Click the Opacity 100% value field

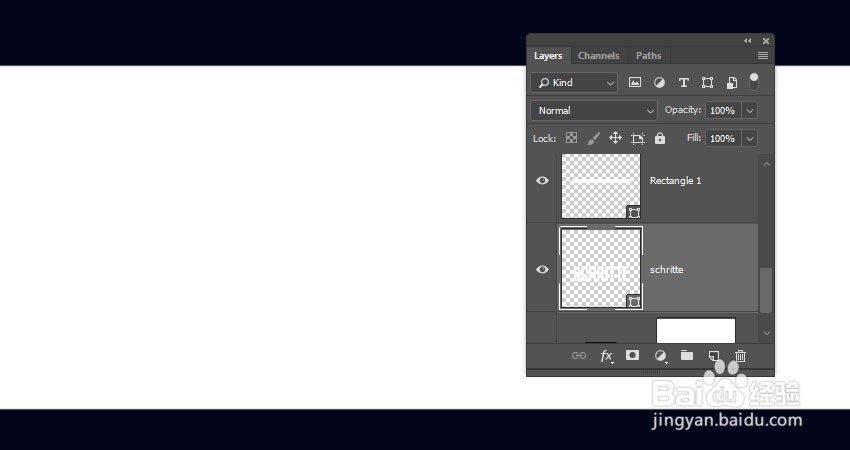click(x=723, y=111)
